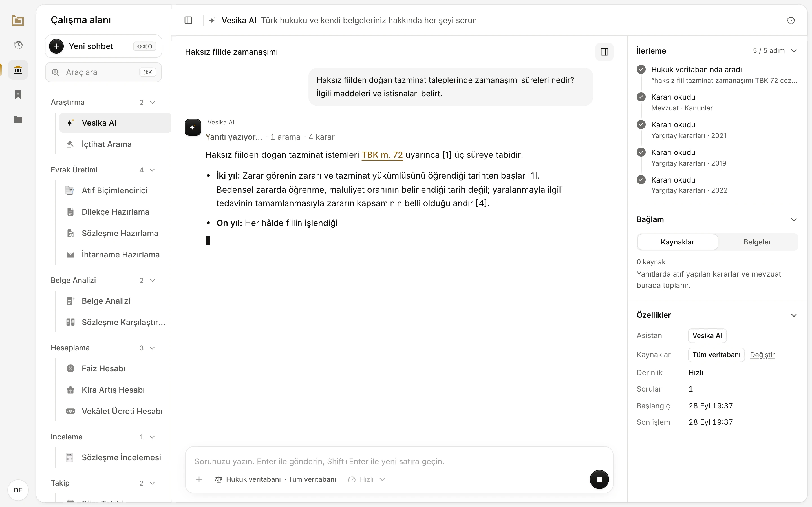This screenshot has width=812, height=507.
Task: Click the Değiştir link
Action: pos(762,355)
